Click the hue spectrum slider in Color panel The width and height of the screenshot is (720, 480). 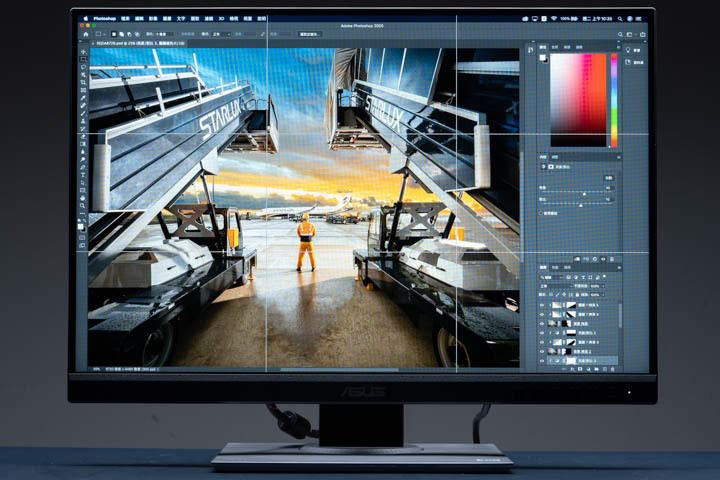pyautogui.click(x=614, y=100)
